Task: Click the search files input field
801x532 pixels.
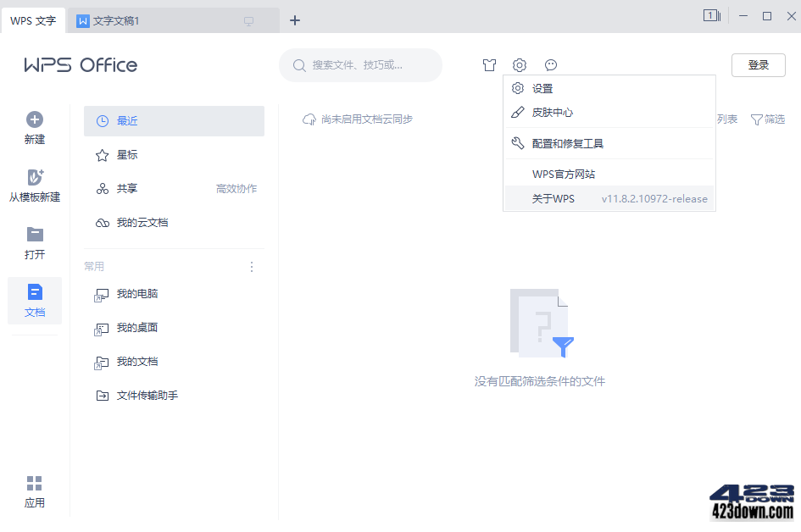Action: tap(360, 64)
